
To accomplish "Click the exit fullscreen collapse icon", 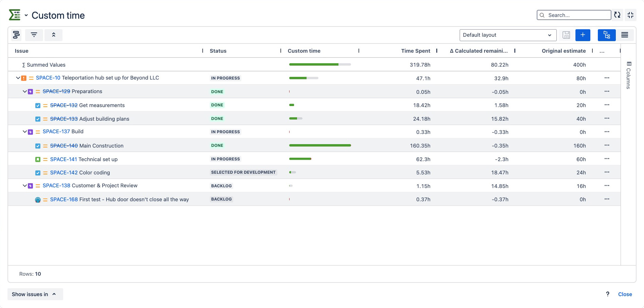I will pos(630,15).
